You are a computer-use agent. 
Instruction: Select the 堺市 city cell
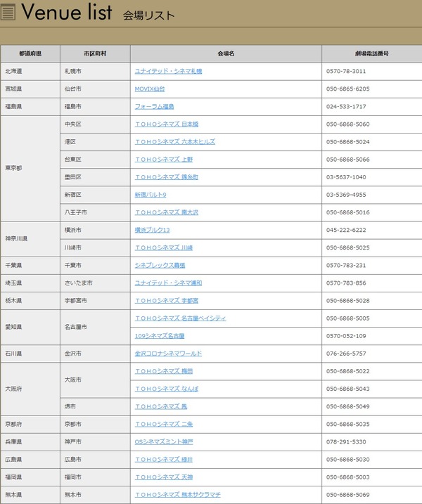(x=95, y=406)
